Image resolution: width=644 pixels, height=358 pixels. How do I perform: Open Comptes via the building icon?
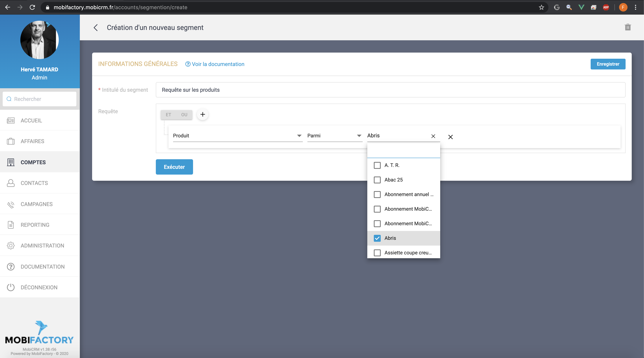(x=11, y=162)
